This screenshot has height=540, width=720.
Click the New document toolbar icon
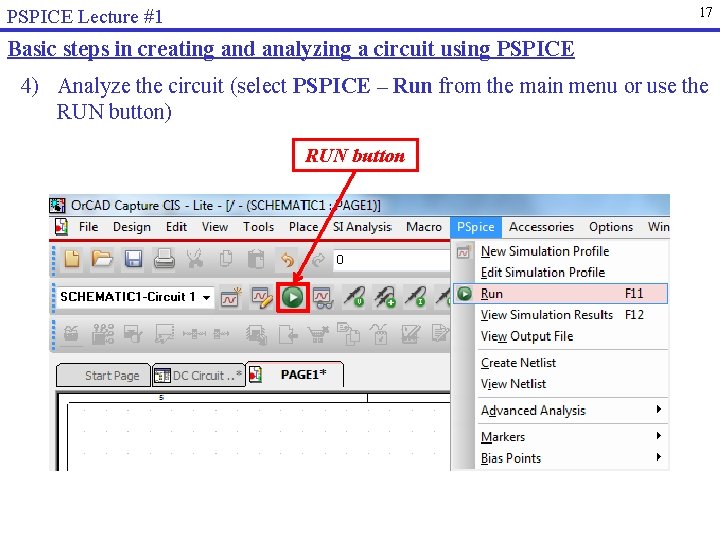coord(72,259)
